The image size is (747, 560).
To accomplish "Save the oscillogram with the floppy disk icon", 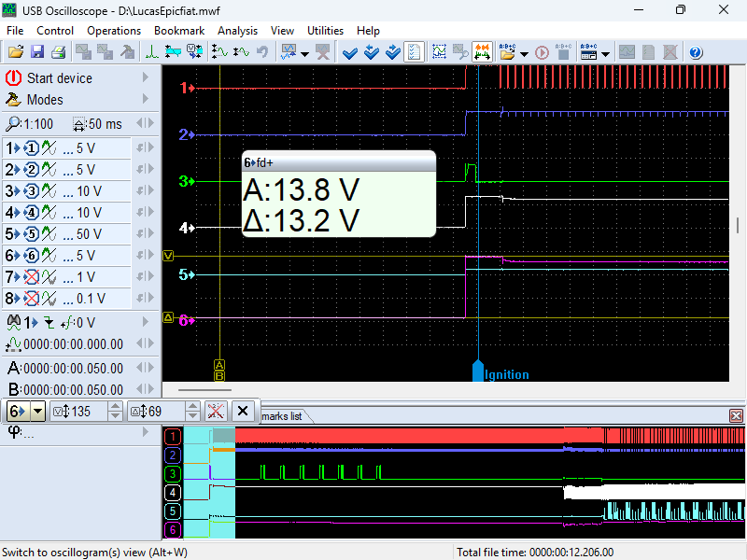I will pos(36,52).
